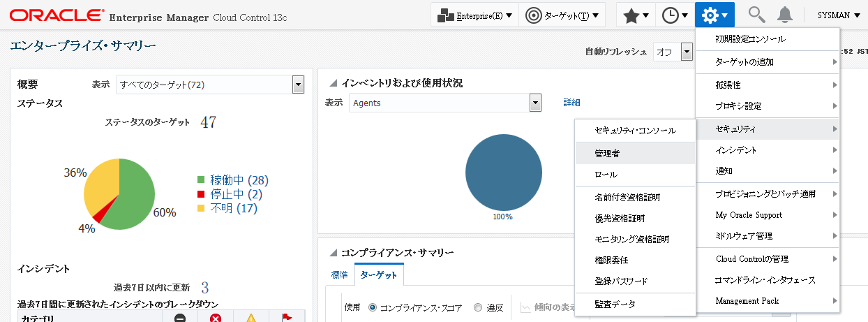Image resolution: width=868 pixels, height=322 pixels.
Task: Open the notifications bell icon
Action: point(785,15)
